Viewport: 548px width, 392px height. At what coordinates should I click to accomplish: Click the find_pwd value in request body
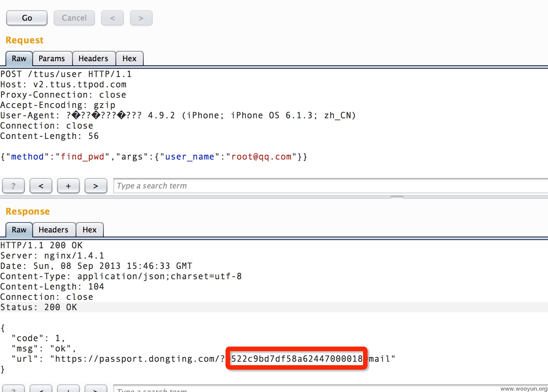(x=83, y=157)
